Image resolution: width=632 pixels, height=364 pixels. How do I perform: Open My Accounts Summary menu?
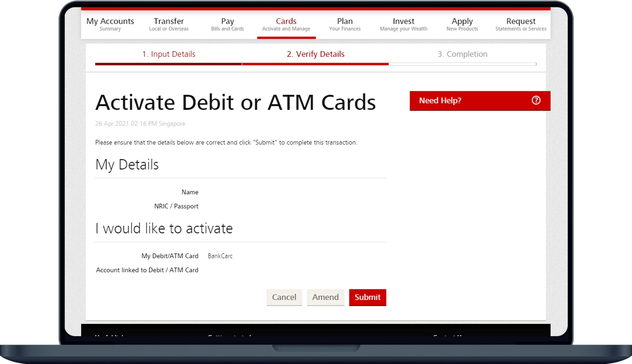(x=110, y=24)
